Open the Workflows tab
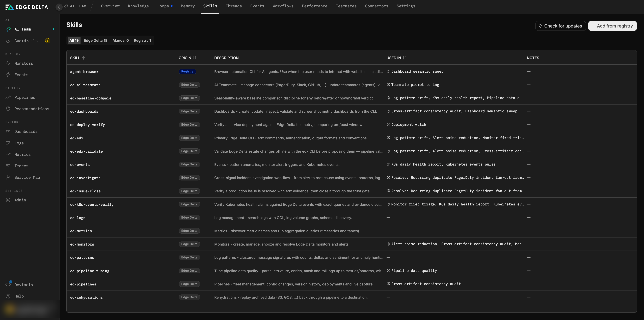Viewport: 644px width, 320px height. tap(283, 6)
